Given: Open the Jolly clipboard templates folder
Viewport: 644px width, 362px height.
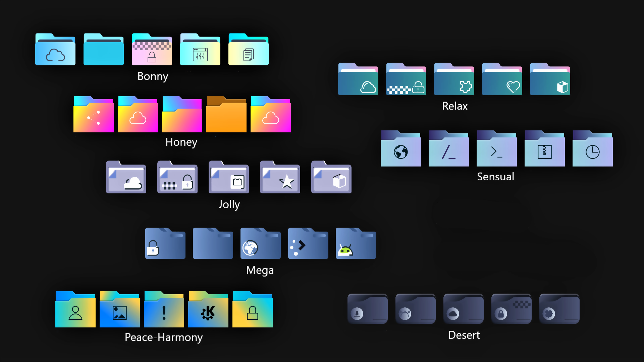Looking at the screenshot, I should click(228, 178).
